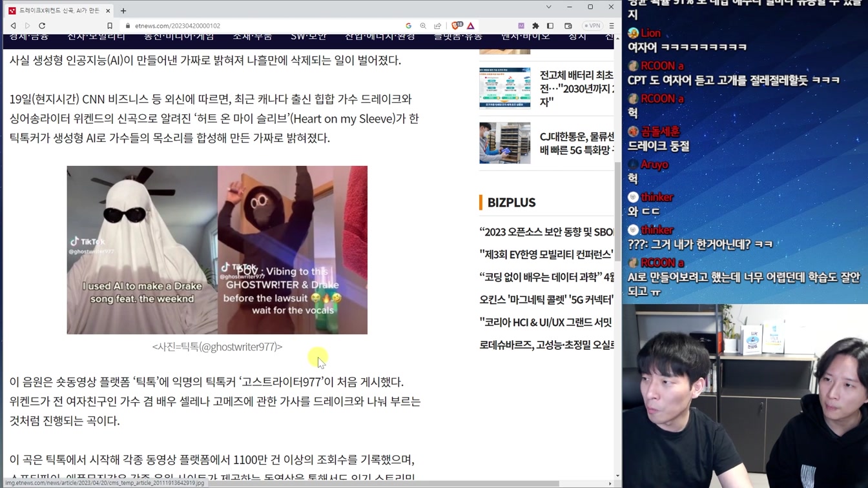868x488 pixels.
Task: Open 로데슈바르즈, 고성능·초정밀 link
Action: (x=546, y=345)
